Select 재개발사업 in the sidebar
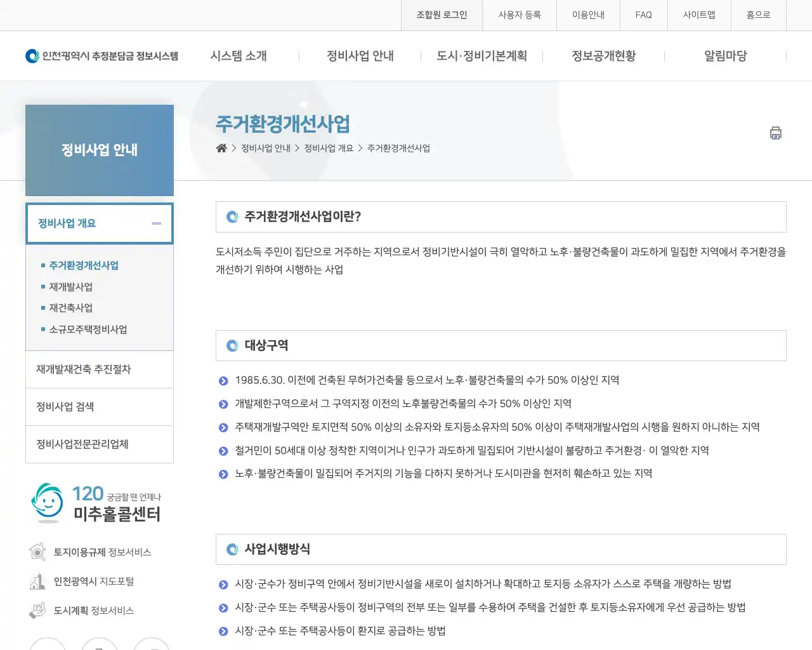The image size is (812, 650). [x=71, y=287]
